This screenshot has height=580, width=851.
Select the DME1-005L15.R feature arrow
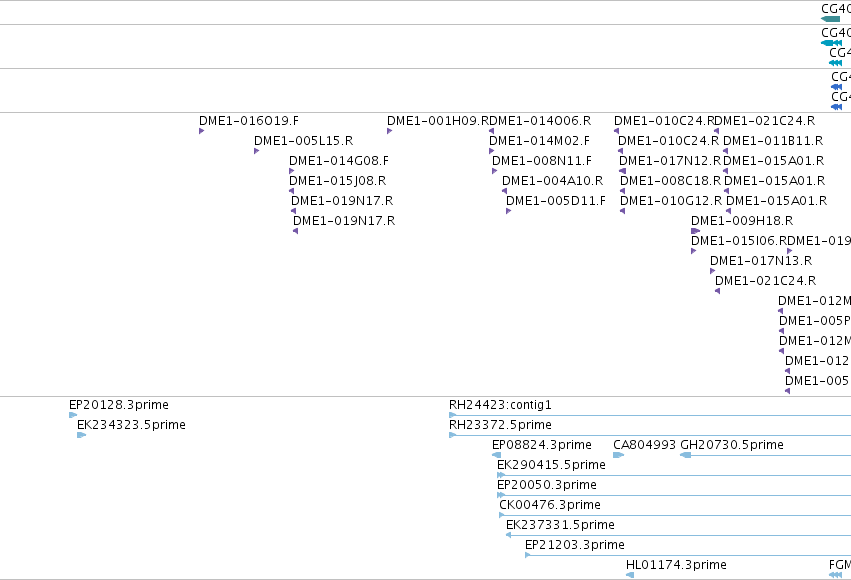256,151
